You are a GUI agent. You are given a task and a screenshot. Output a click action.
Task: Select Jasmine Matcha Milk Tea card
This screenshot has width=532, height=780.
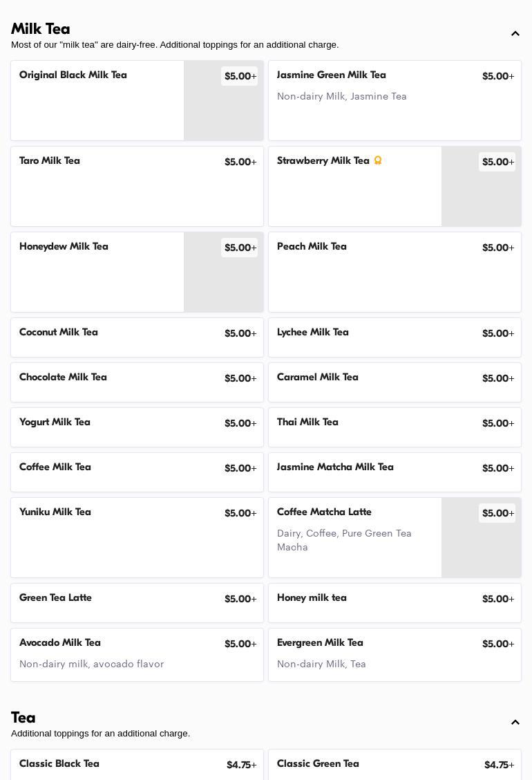point(395,472)
